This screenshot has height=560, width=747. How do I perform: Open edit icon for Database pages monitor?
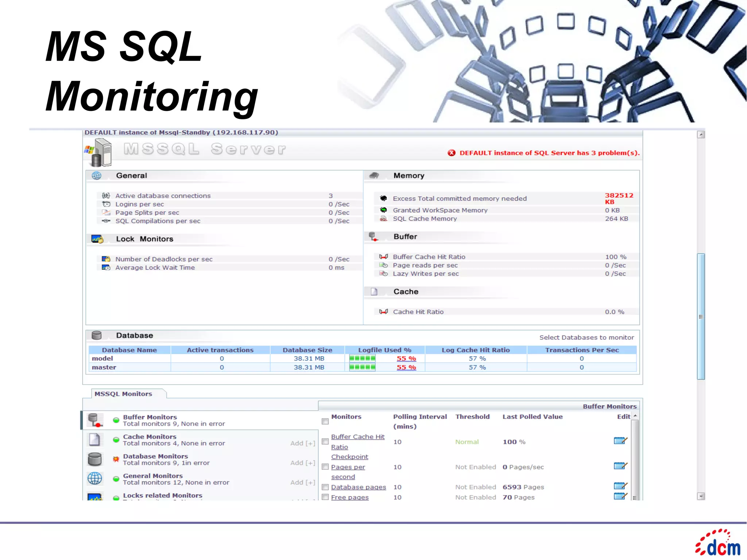(x=620, y=486)
